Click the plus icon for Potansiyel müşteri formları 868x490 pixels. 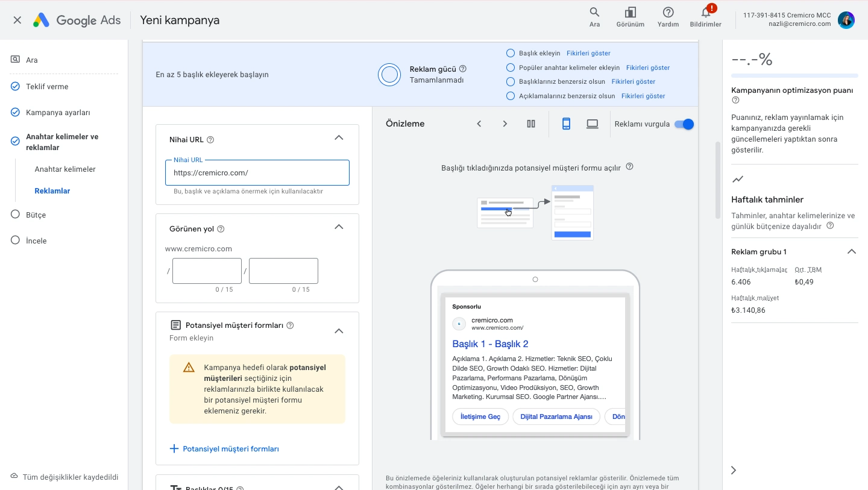[174, 448]
